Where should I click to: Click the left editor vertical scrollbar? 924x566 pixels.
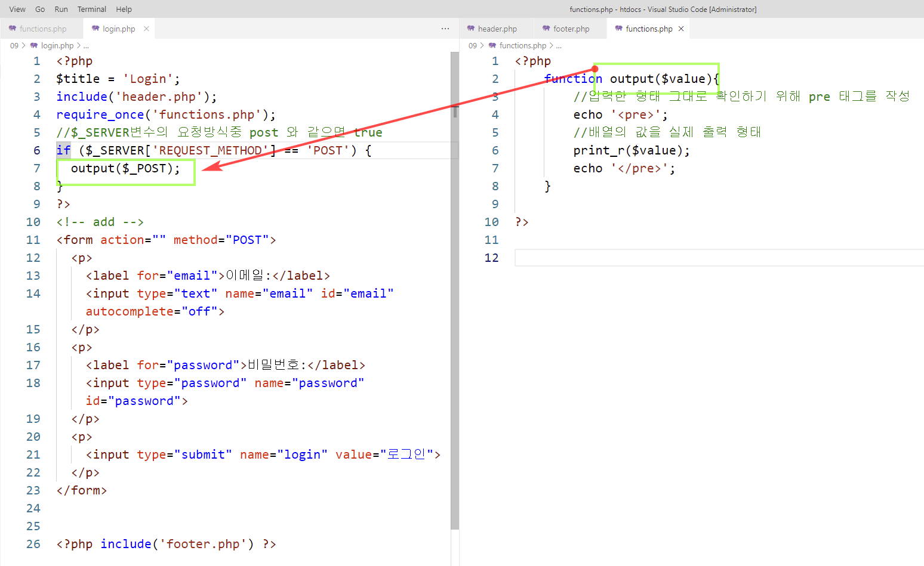click(455, 298)
